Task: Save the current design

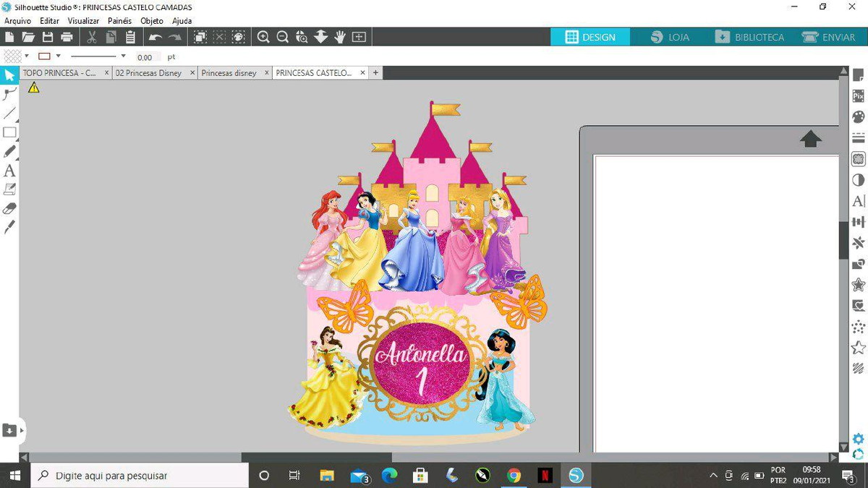Action: (48, 37)
